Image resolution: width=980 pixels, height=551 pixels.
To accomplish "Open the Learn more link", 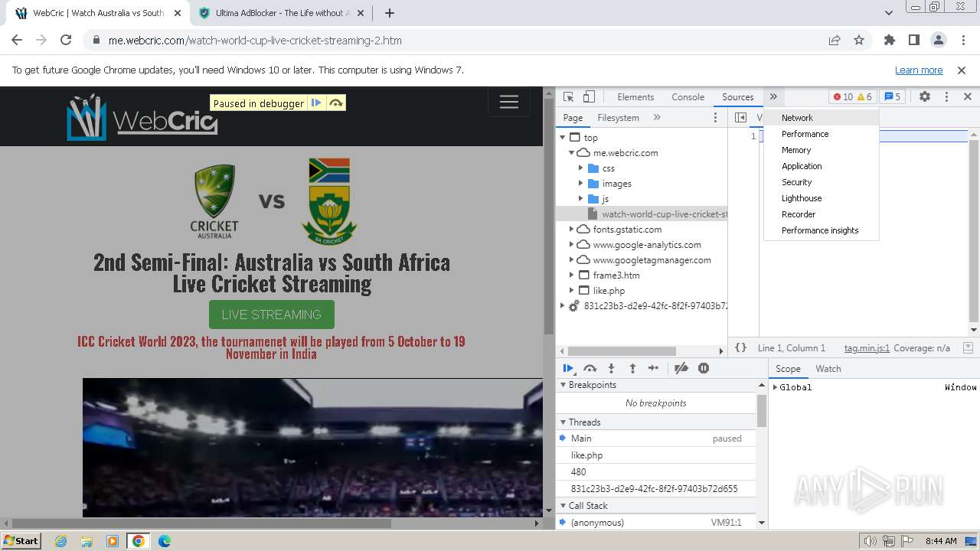I will (x=919, y=70).
